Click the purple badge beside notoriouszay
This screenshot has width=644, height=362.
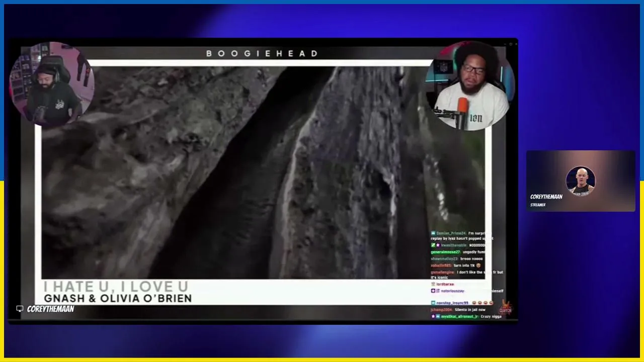[x=433, y=291]
